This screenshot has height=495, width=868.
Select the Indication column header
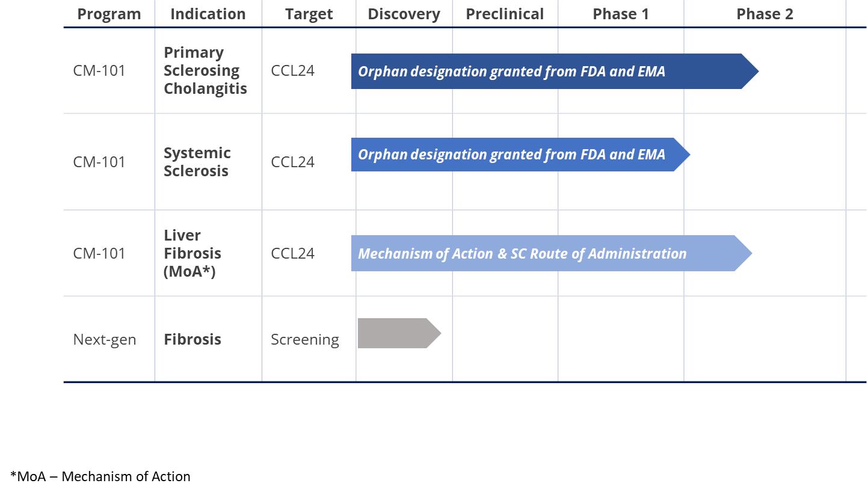(208, 14)
